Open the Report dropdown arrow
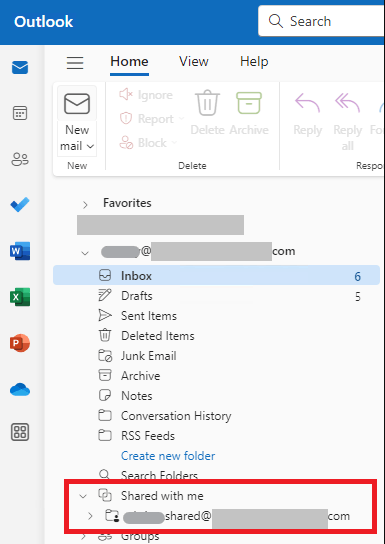The height and width of the screenshot is (544, 385). [x=181, y=119]
